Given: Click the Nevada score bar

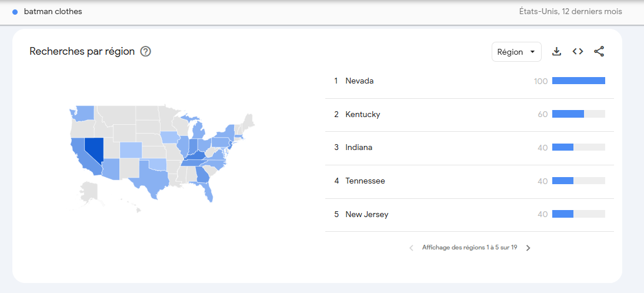Looking at the screenshot, I should tap(578, 81).
